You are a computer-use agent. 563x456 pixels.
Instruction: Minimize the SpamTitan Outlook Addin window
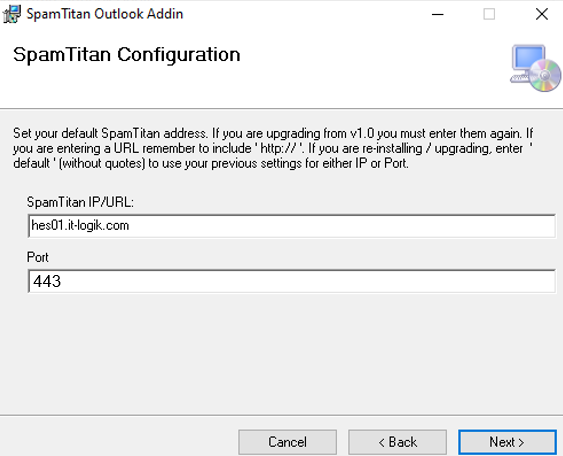(x=437, y=14)
